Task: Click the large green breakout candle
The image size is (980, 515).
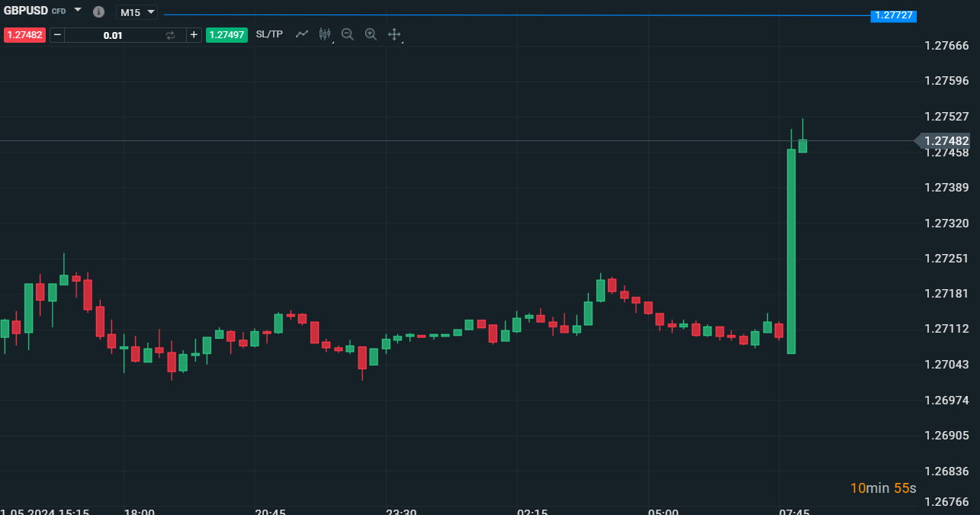Action: pyautogui.click(x=791, y=252)
